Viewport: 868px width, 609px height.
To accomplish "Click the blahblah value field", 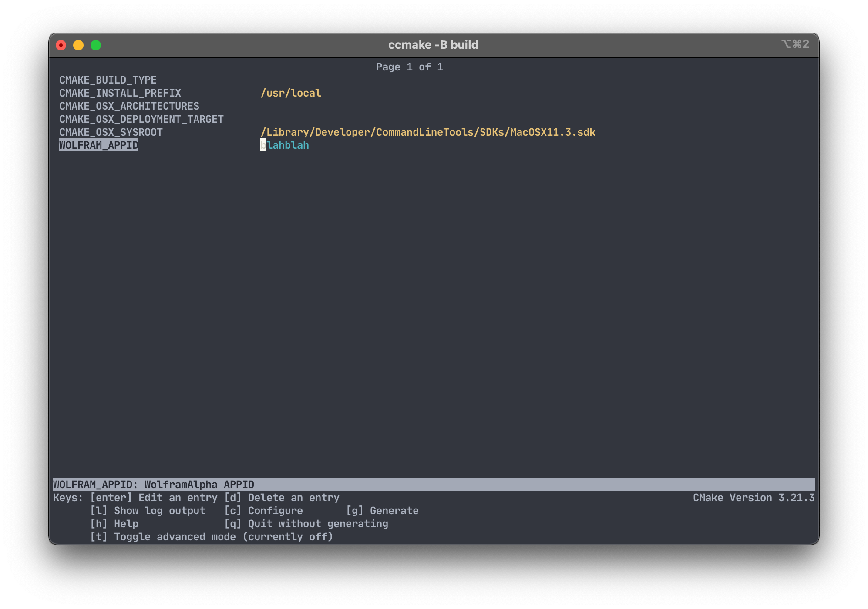I will coord(285,145).
